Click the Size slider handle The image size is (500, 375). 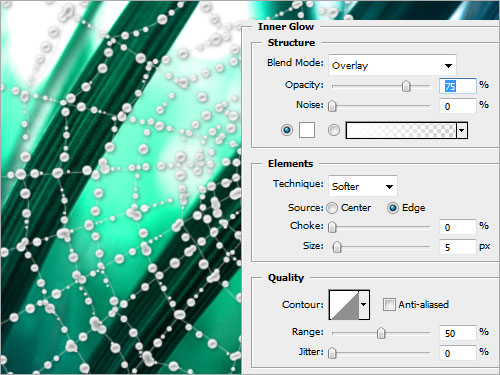coord(337,247)
